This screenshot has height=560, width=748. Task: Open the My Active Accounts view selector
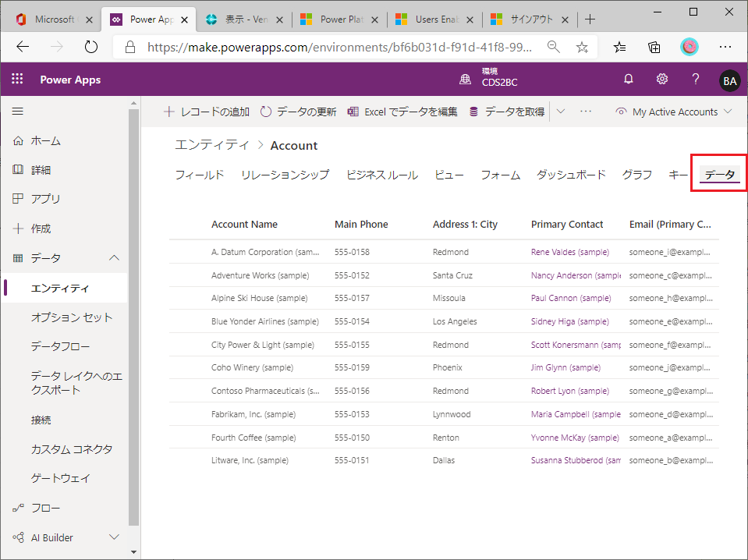674,112
